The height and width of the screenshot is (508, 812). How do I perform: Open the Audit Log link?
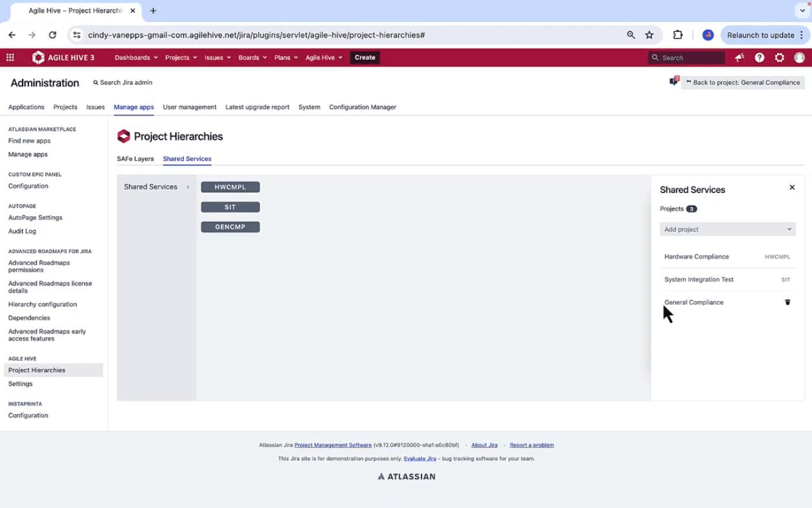(22, 231)
